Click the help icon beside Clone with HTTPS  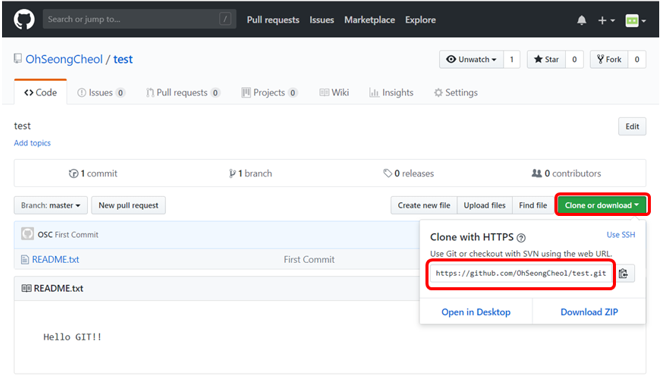(x=521, y=238)
